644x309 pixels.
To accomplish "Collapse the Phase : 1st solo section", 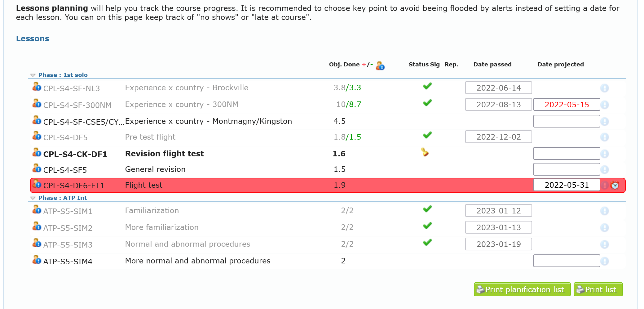I will point(33,75).
